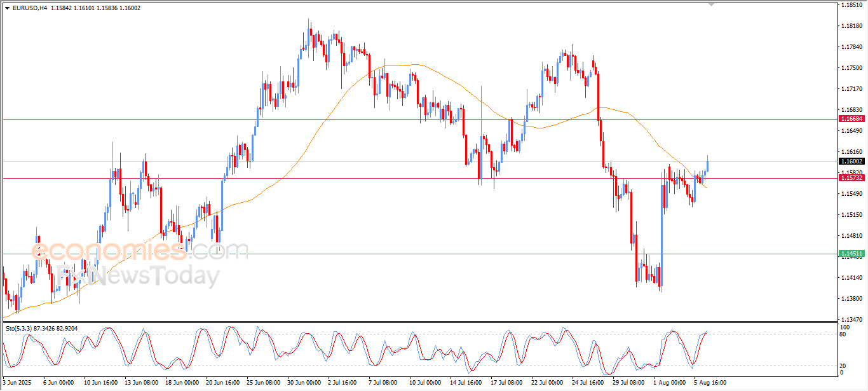868x391 pixels.
Task: Click the 1.13470 price scale label
Action: click(x=851, y=320)
